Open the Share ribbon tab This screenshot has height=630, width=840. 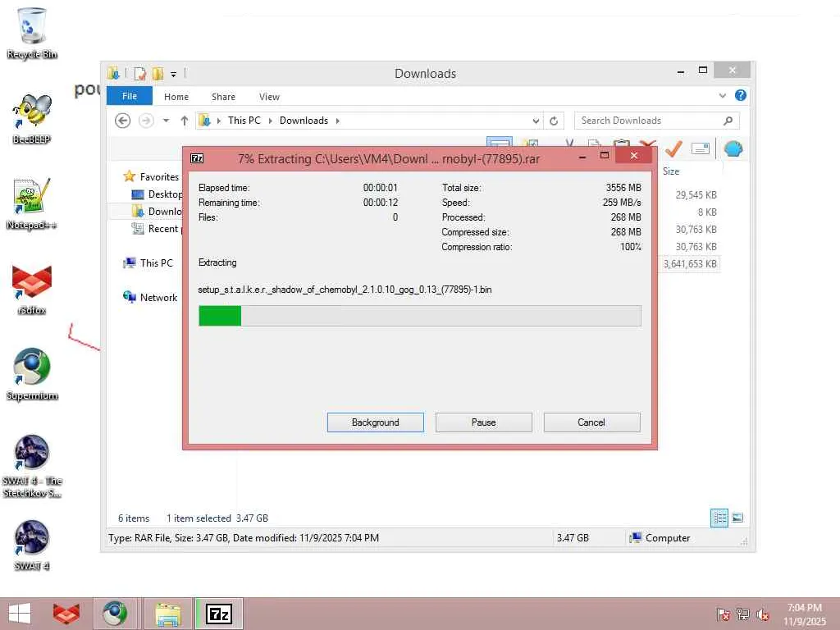click(x=223, y=97)
